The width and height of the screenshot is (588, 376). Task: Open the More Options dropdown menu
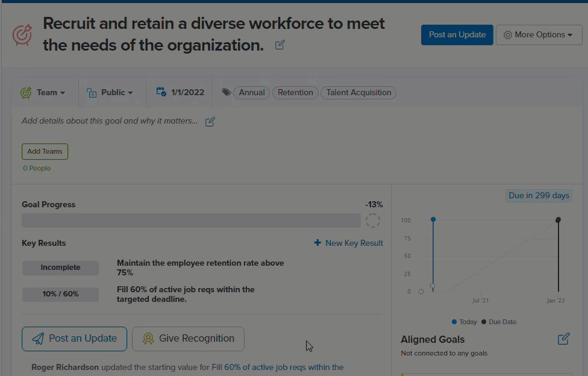(x=539, y=35)
